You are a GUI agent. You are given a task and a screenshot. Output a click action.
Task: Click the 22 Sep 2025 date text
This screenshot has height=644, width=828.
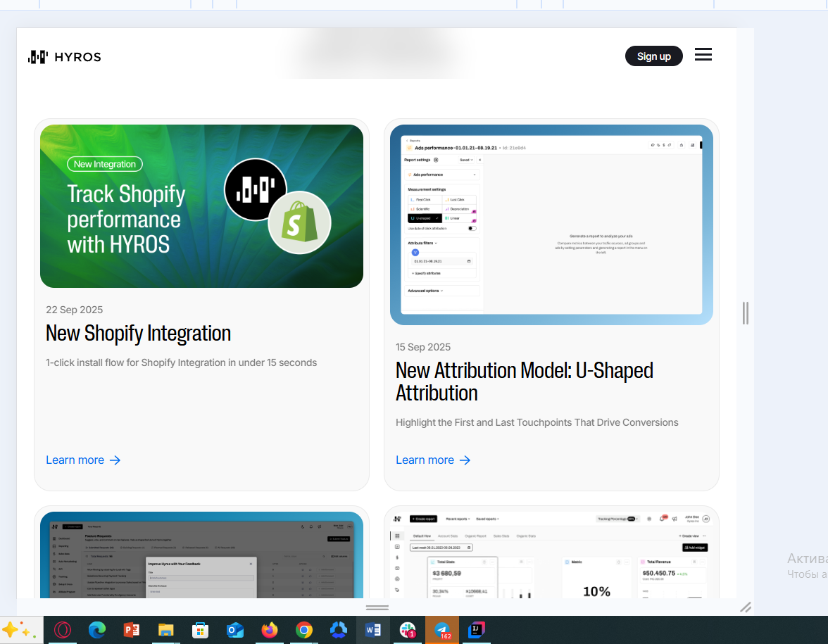tap(75, 310)
